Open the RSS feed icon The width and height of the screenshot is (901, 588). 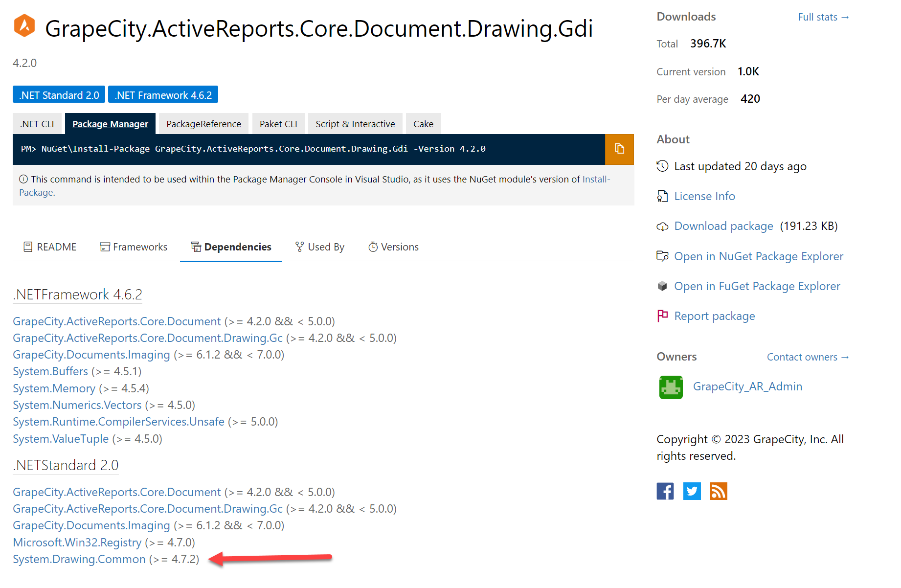coord(719,491)
